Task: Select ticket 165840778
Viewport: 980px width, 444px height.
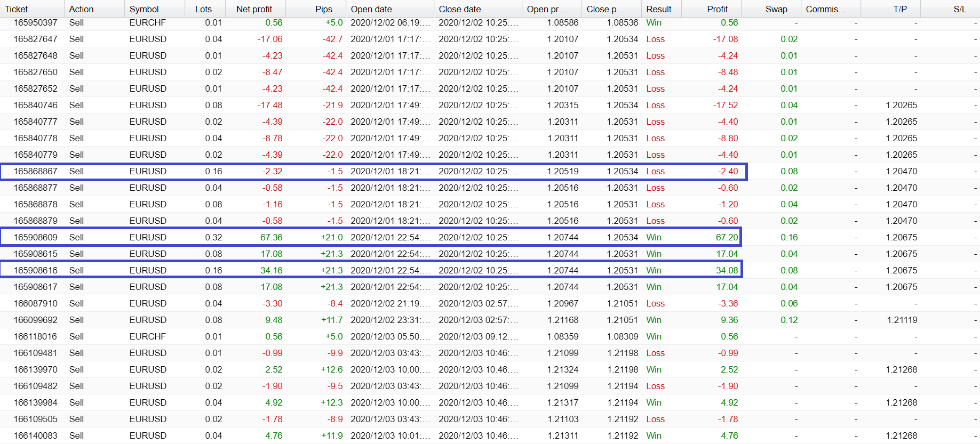Action: click(x=35, y=138)
